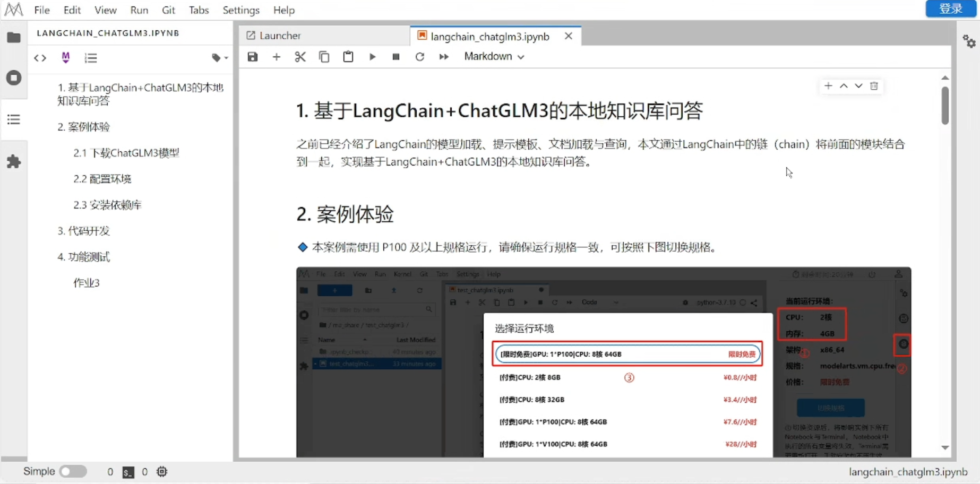The image size is (980, 484).
Task: Open the extension manager in the sidebar
Action: (x=14, y=161)
